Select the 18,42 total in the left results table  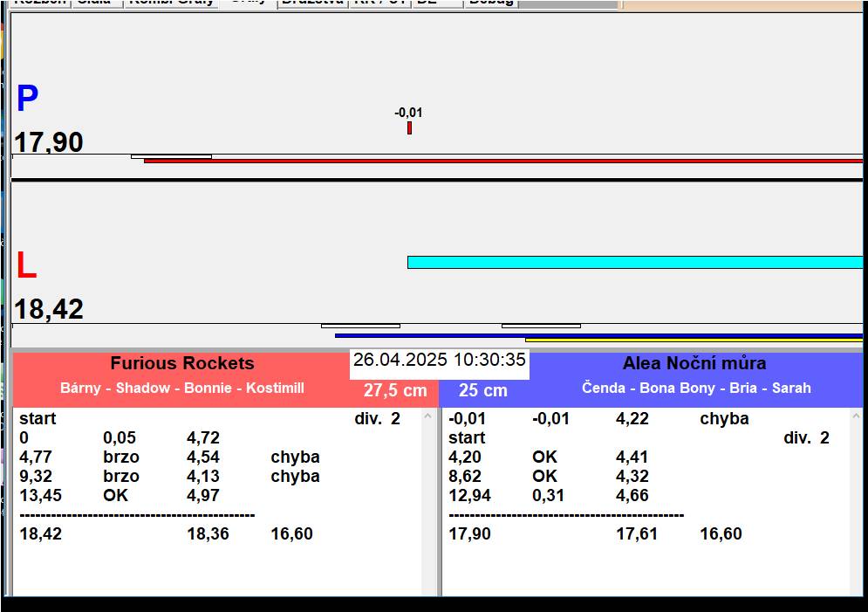[40, 534]
